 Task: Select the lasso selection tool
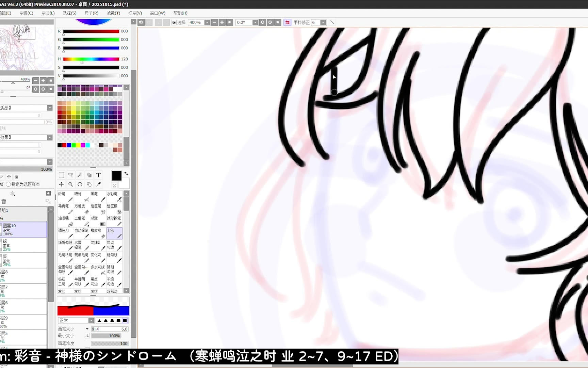pos(70,175)
